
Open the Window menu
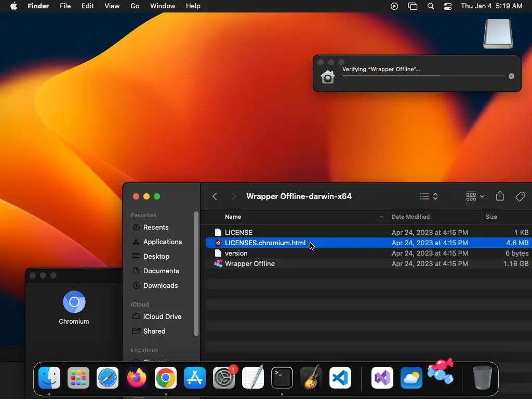coord(163,6)
